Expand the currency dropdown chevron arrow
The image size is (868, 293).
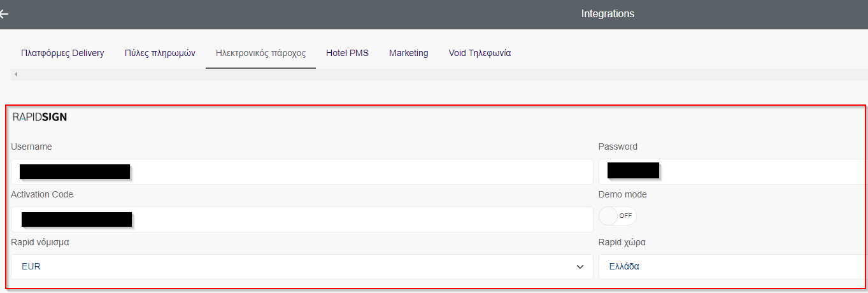pos(580,267)
